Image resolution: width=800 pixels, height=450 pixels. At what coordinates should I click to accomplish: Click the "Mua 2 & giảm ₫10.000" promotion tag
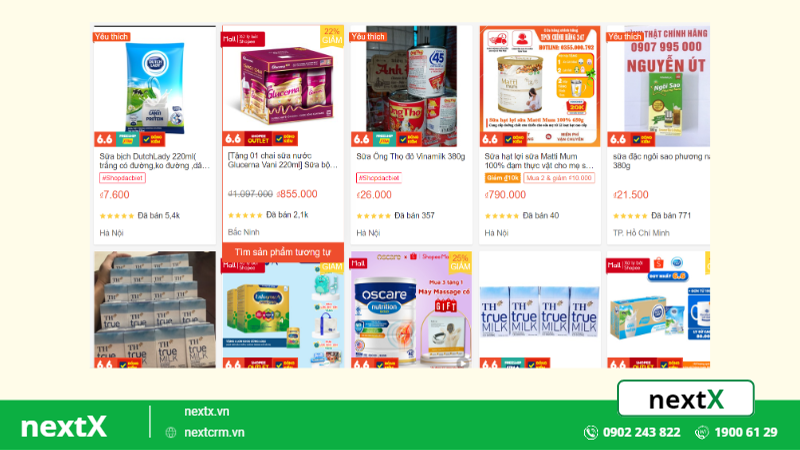[559, 178]
